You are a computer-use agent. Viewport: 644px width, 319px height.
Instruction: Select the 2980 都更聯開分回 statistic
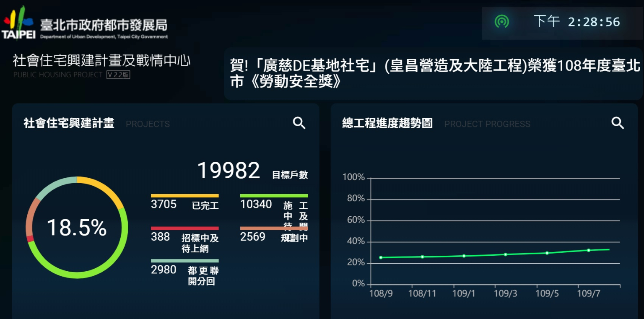point(184,272)
